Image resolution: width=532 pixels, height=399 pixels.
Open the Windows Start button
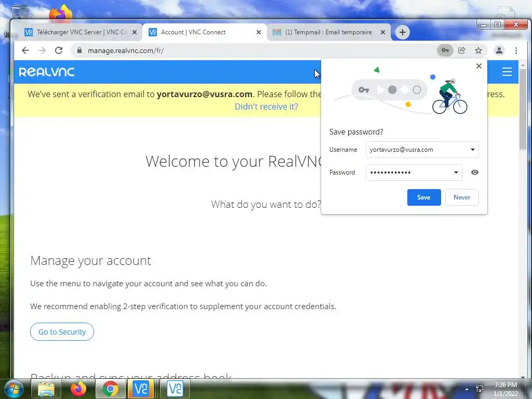coord(14,389)
